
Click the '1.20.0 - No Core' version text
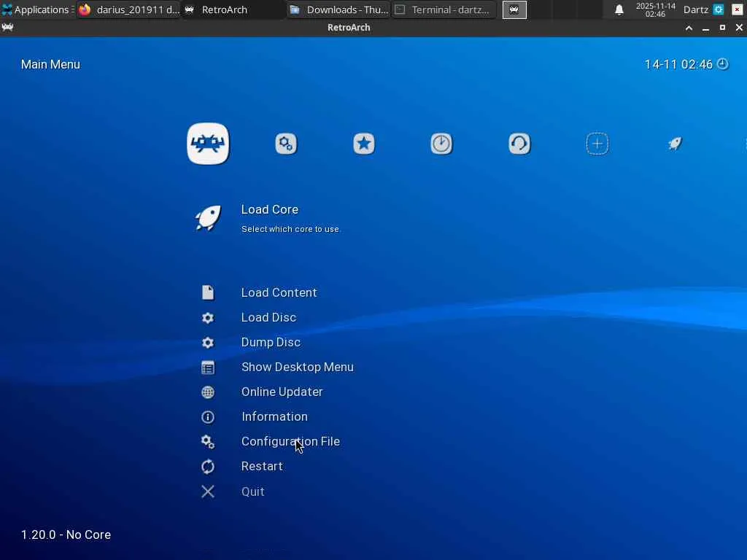click(66, 534)
